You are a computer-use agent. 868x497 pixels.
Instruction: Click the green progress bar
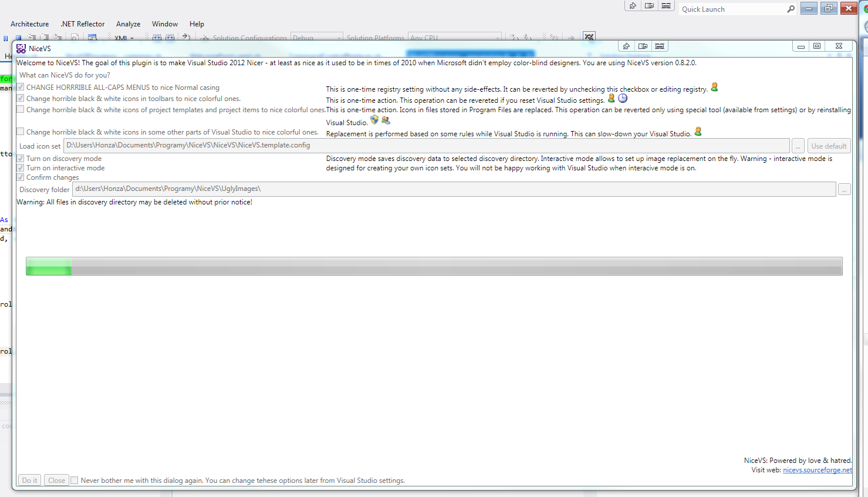click(434, 266)
